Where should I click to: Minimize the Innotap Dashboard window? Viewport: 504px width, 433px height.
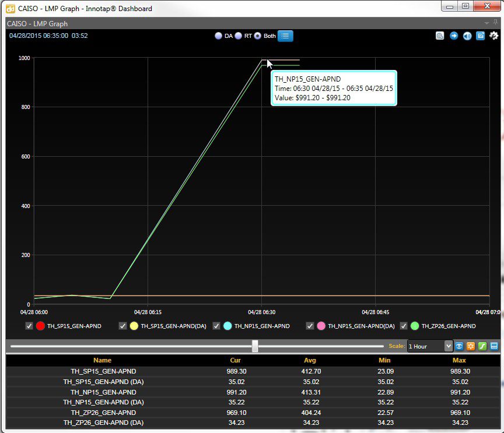click(x=450, y=6)
